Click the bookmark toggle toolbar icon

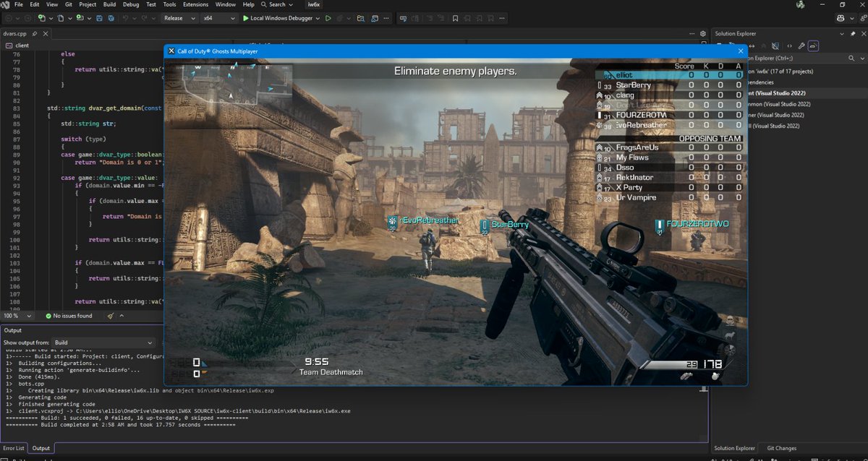tap(455, 18)
